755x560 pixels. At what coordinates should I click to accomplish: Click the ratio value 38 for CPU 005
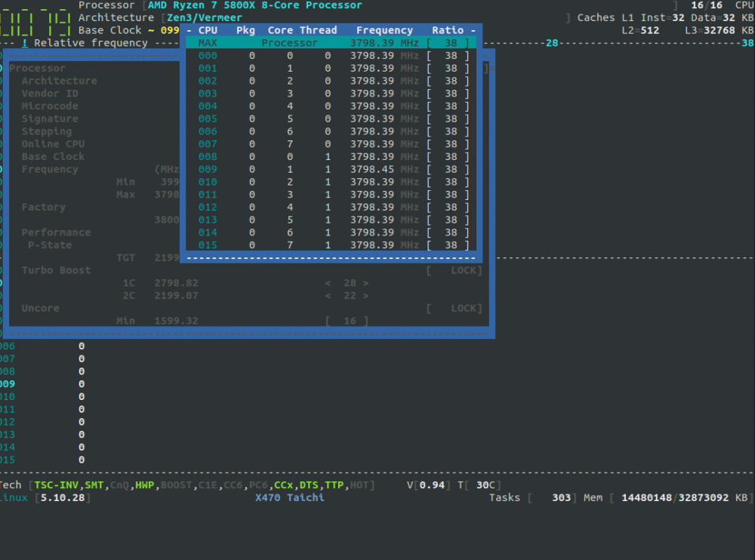(451, 118)
